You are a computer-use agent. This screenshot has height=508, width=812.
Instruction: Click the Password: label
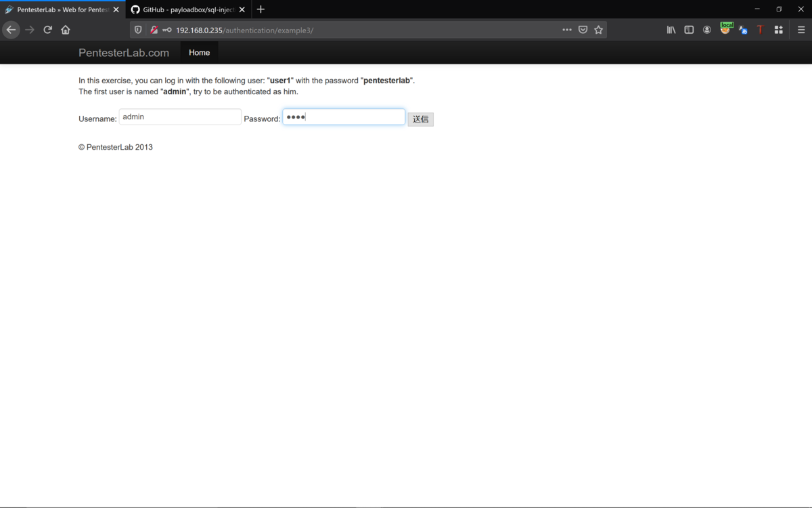coord(262,119)
